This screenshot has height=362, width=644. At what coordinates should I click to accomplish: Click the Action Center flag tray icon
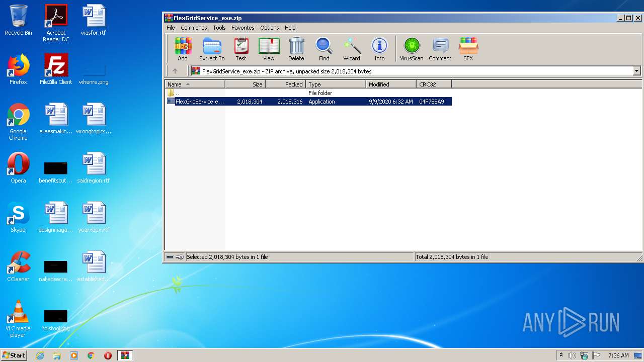pos(596,355)
